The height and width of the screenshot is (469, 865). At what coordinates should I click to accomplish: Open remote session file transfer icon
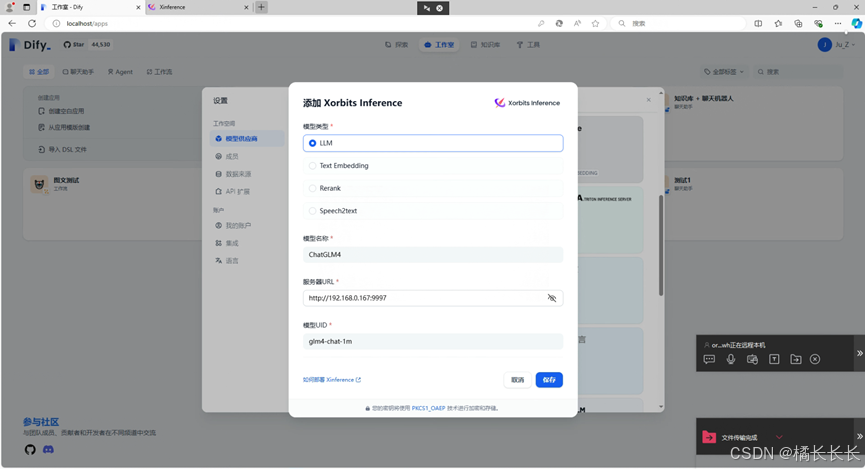(795, 359)
